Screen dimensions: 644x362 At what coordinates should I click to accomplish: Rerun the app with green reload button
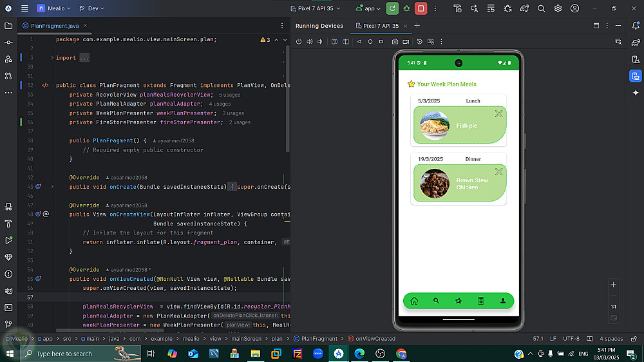[392, 8]
